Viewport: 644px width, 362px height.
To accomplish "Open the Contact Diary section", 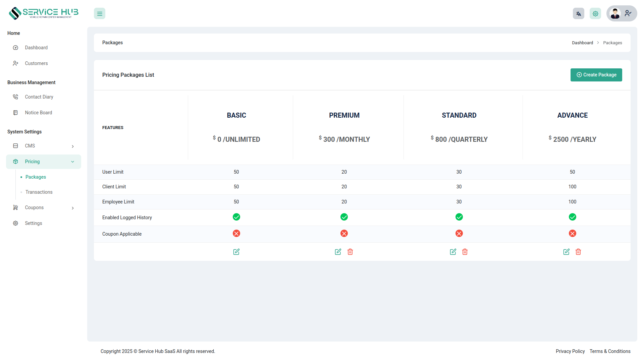I will point(39,97).
